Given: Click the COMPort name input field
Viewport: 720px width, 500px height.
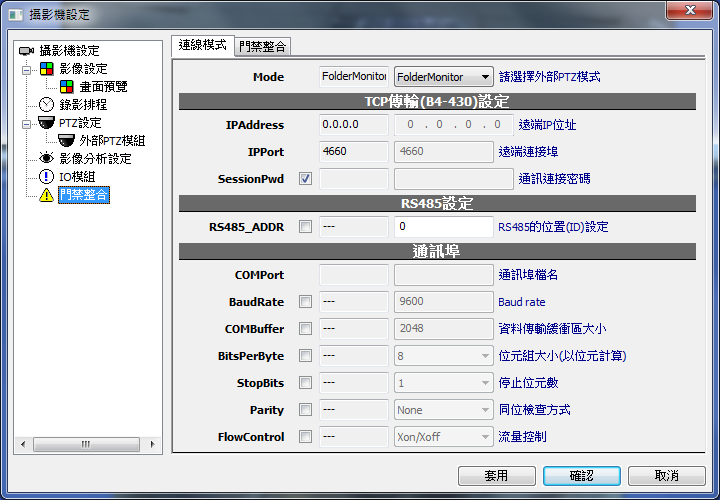Looking at the screenshot, I should pos(444,275).
